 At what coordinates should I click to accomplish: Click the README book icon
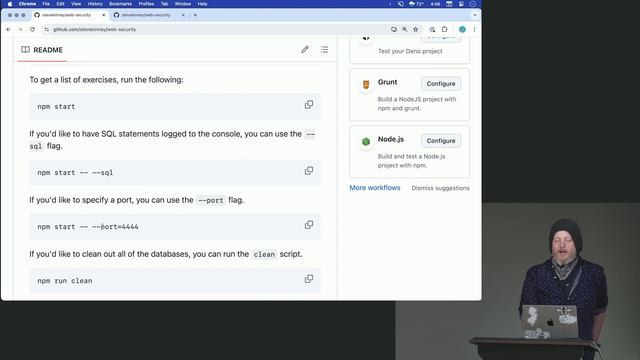[25, 49]
